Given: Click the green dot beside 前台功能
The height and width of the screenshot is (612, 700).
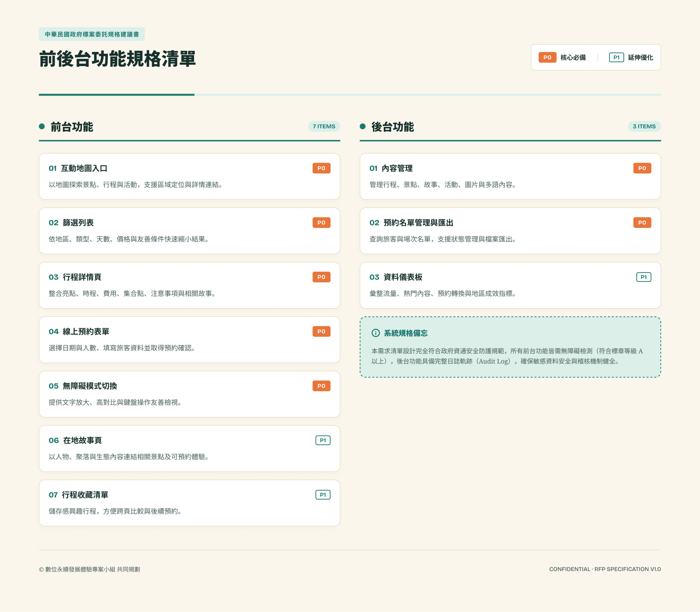Looking at the screenshot, I should pos(42,126).
